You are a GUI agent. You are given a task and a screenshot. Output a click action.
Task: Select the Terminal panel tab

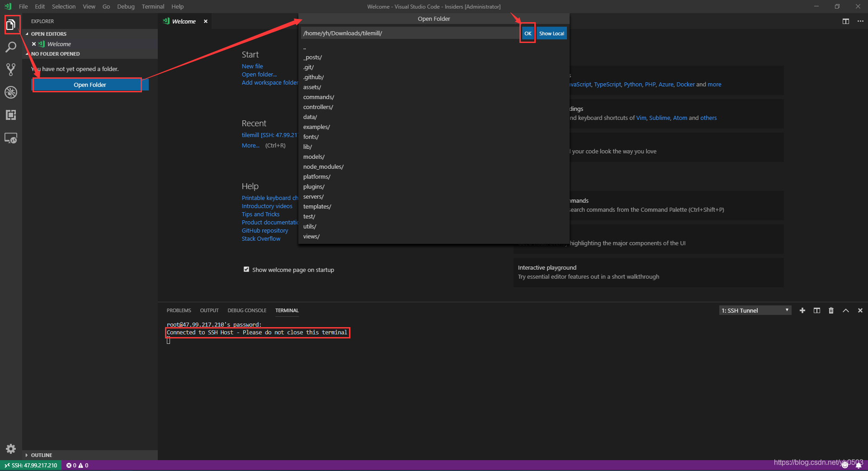click(287, 310)
